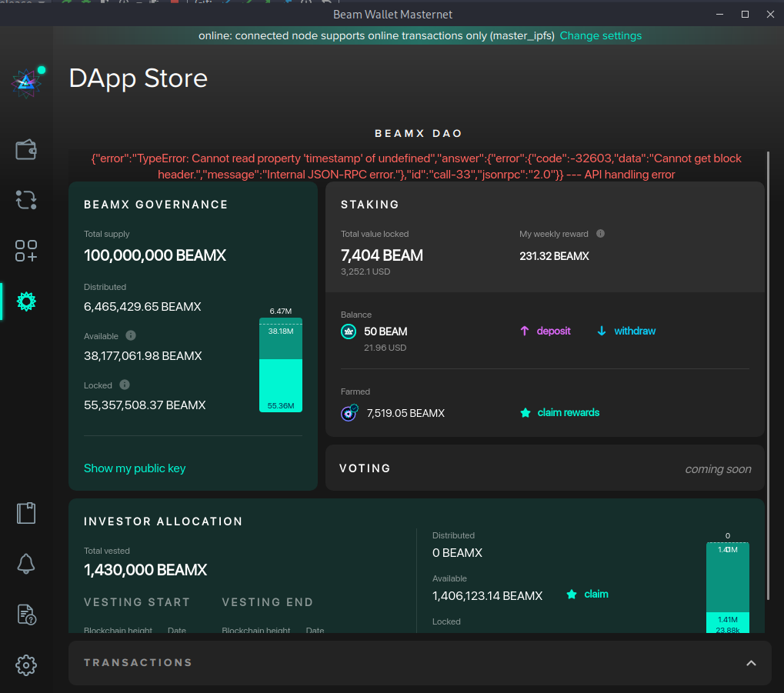784x693 pixels.
Task: Click the investor allocation bar chart
Action: (x=728, y=588)
